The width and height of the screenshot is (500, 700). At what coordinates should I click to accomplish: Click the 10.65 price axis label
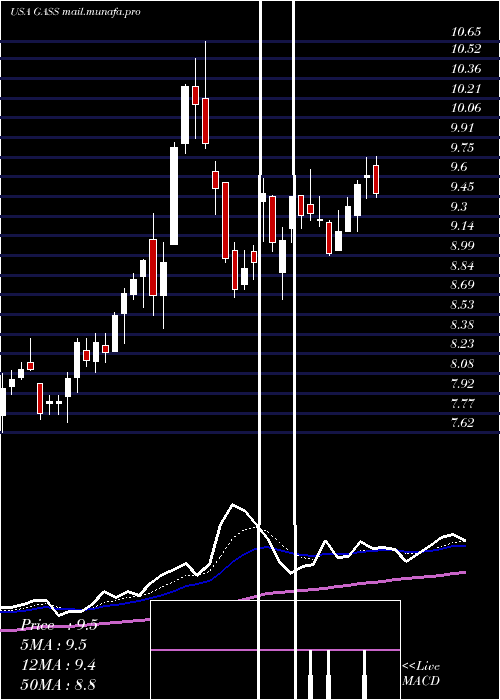(x=466, y=32)
